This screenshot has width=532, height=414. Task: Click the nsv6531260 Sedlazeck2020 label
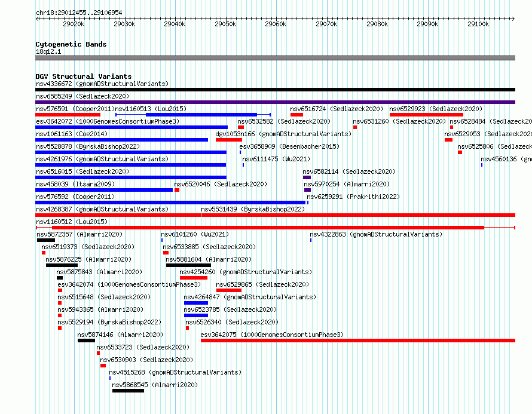(x=399, y=121)
